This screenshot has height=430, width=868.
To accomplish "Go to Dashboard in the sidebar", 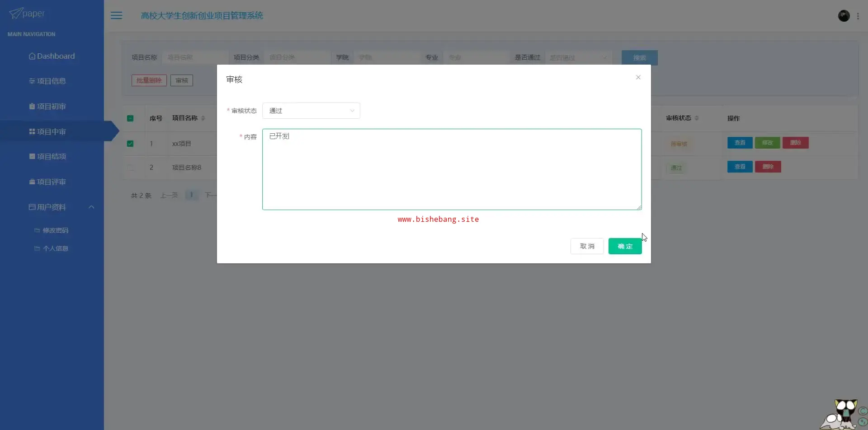I will (x=52, y=56).
